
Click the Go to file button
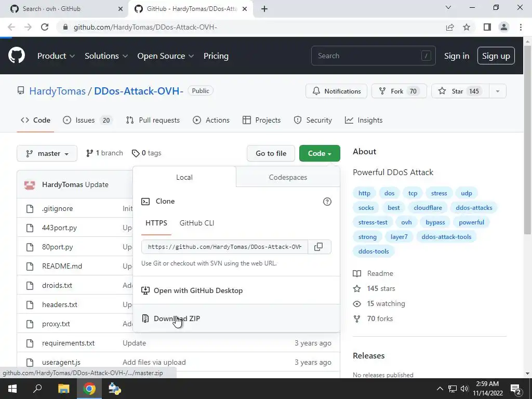pos(271,153)
